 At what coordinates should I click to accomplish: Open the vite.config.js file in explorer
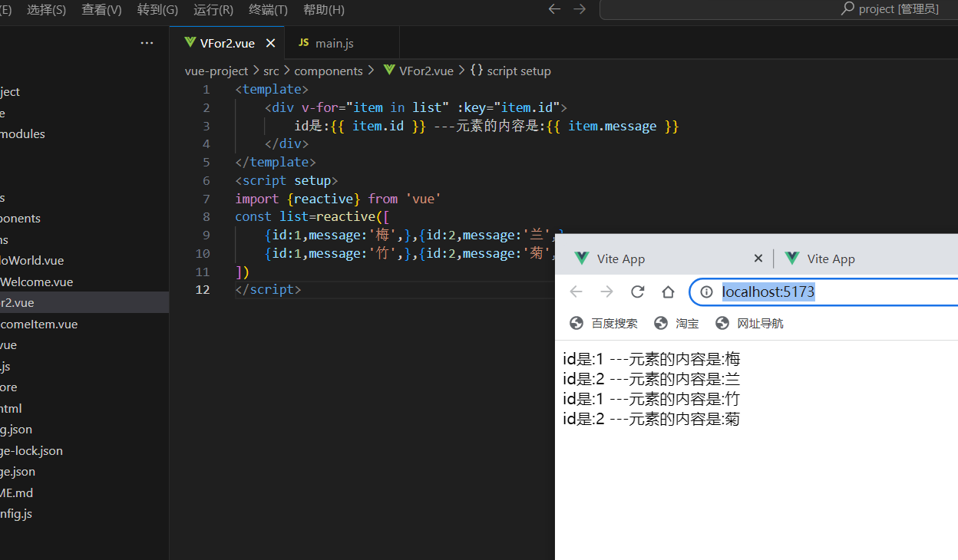(x=84, y=514)
